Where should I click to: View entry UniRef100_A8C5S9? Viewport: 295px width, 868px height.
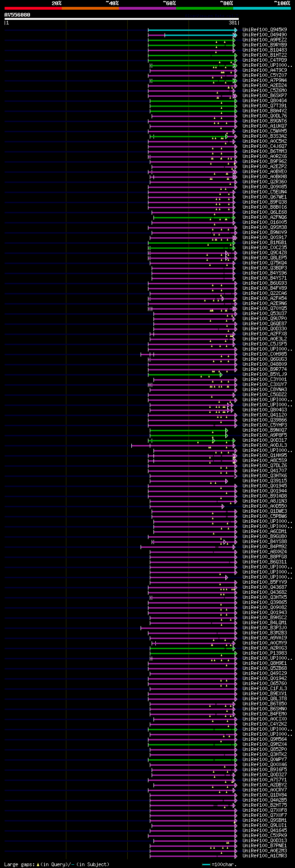[265, 460]
